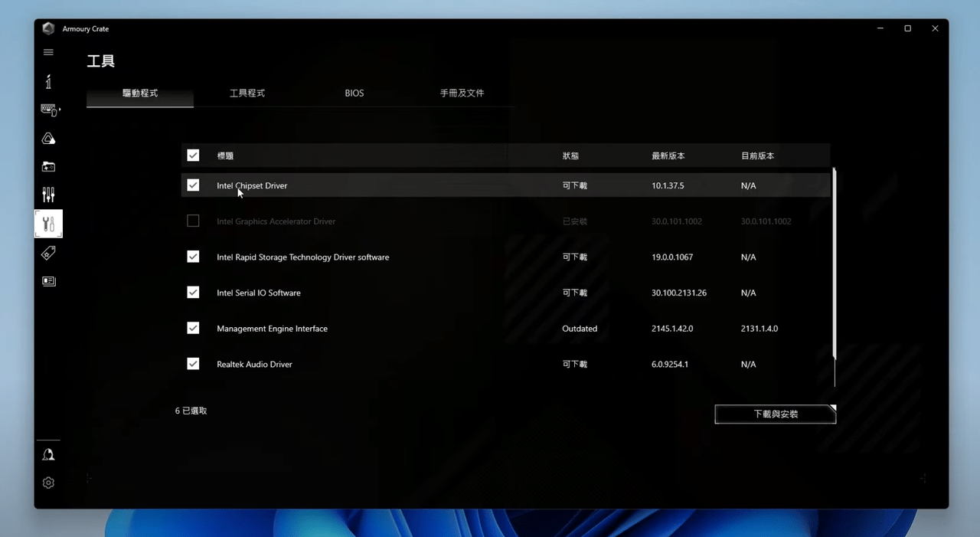Click the Armoury Crate logo icon

(x=48, y=28)
